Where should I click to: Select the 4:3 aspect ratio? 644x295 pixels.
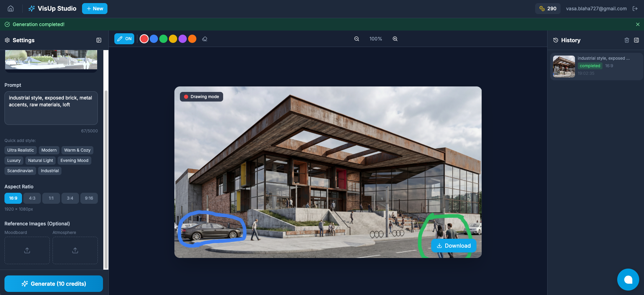(x=32, y=198)
